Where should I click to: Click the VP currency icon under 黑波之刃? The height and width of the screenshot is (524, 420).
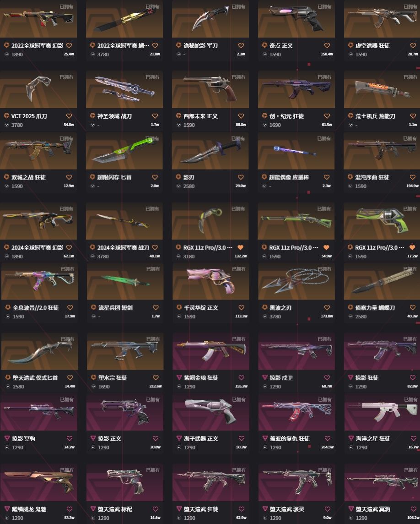[x=265, y=316]
